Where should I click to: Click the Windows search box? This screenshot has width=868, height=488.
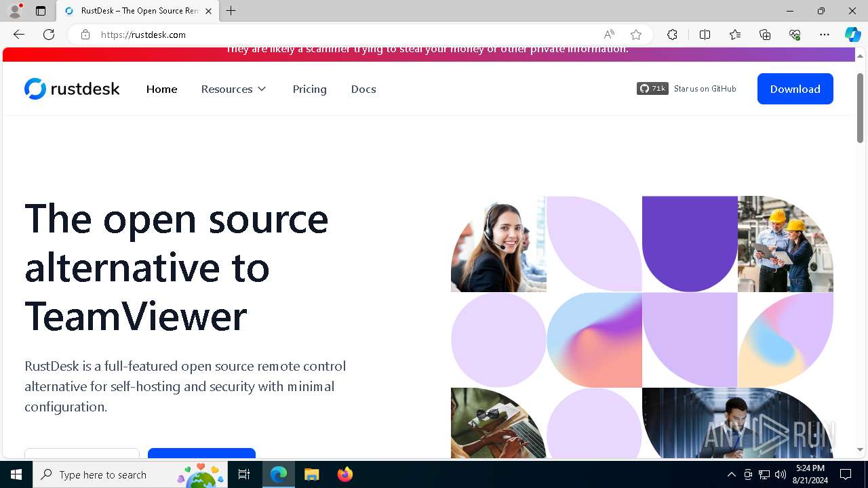click(x=130, y=474)
